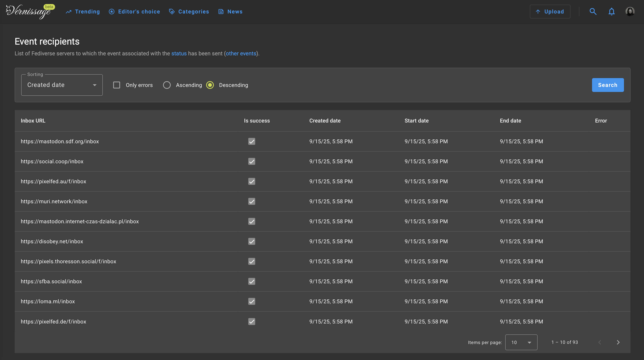Click the Trending arrow icon

(x=69, y=12)
